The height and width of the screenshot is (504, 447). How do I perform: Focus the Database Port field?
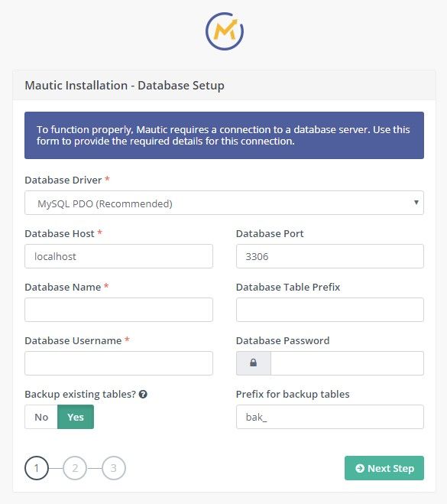[330, 256]
